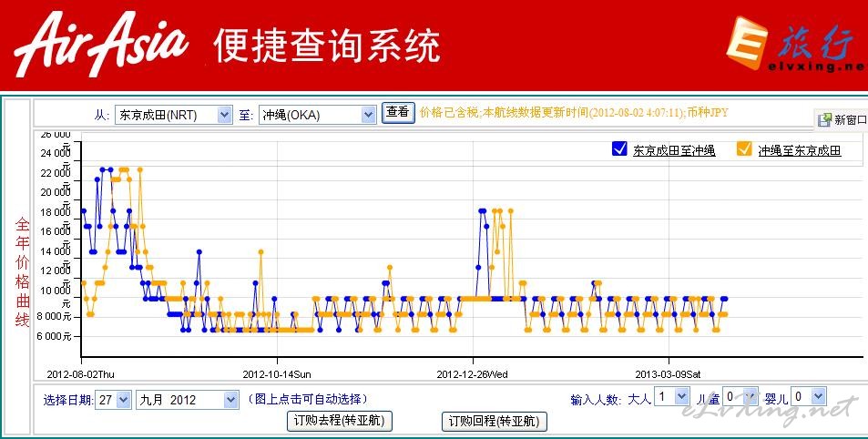Toggle the 东京成田至冲绳 blue checkbox
The width and height of the screenshot is (868, 439).
click(x=619, y=148)
